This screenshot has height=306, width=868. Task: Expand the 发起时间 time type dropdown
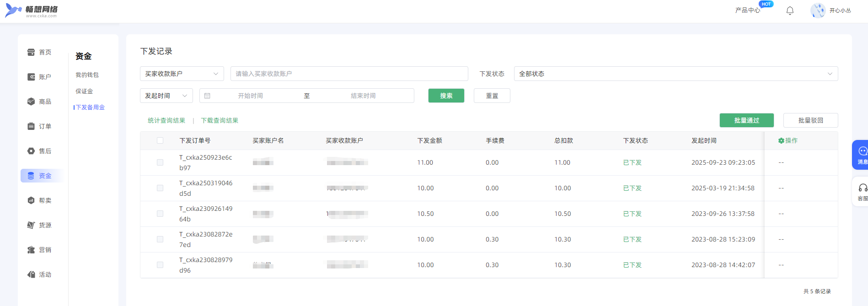pos(166,96)
